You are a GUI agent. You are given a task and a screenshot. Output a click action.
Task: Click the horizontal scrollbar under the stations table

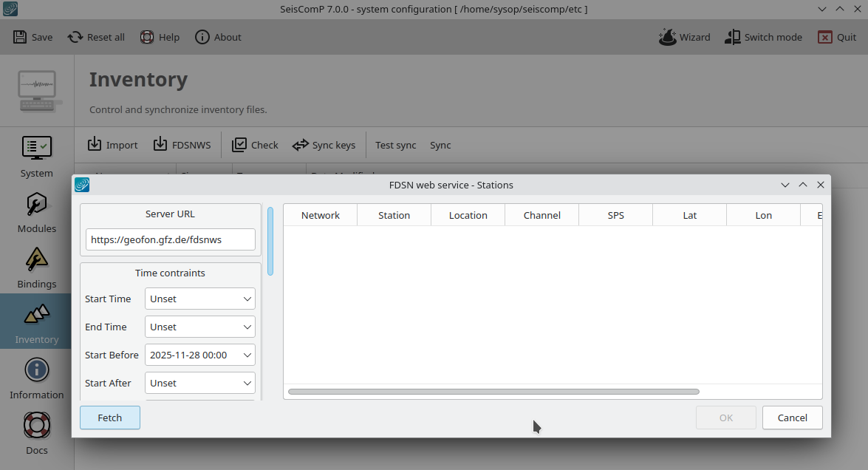pyautogui.click(x=493, y=392)
